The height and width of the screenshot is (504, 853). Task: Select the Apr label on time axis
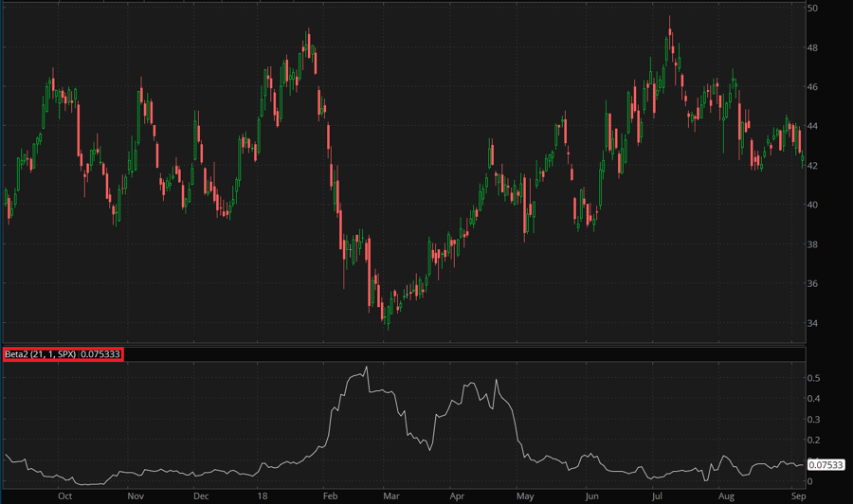click(x=458, y=495)
